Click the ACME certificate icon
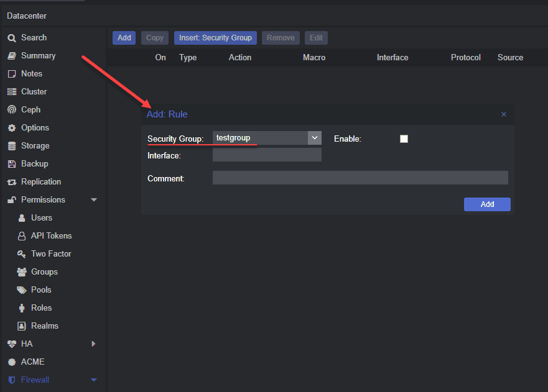The height and width of the screenshot is (392, 548). click(11, 362)
